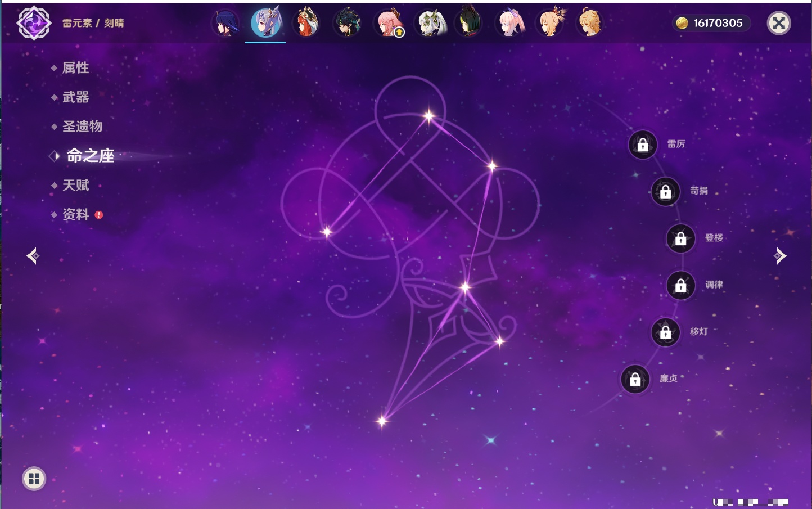
Task: Click the Electro element emblem icon
Action: point(34,23)
